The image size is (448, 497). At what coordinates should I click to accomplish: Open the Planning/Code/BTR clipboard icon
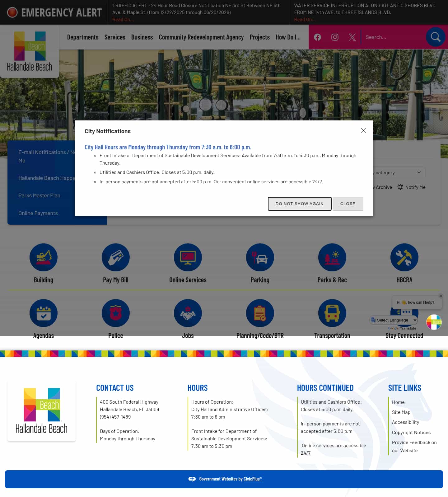click(260, 313)
